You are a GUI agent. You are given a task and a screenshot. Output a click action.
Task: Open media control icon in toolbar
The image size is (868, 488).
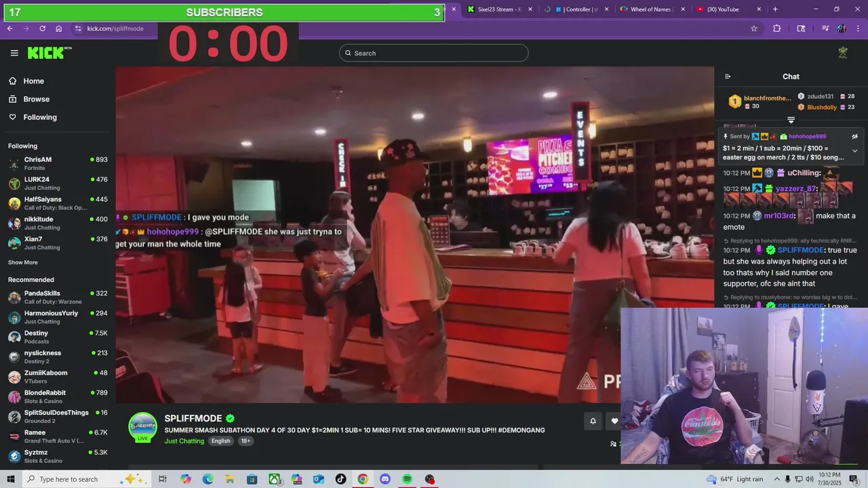(825, 28)
